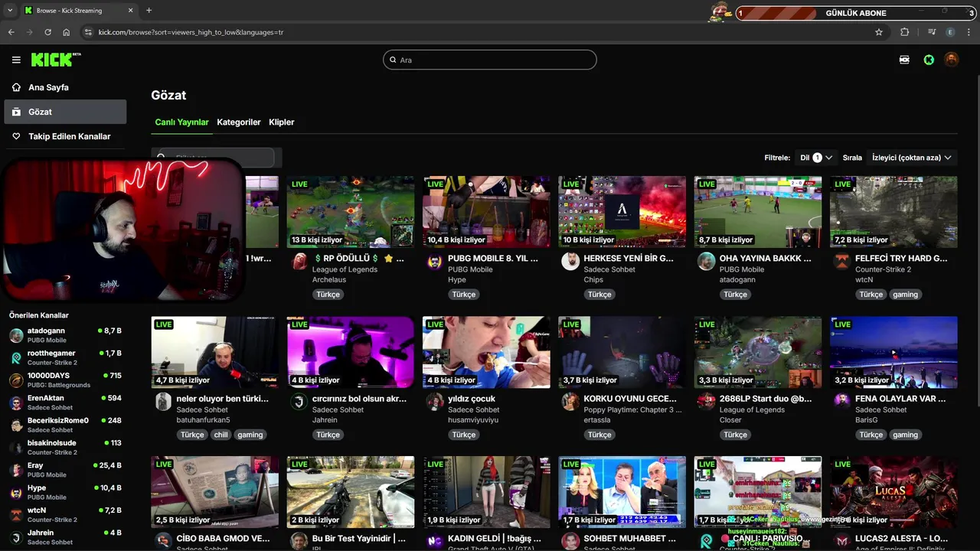Open neler oluyor ben türki stream title
The width and height of the screenshot is (980, 551).
click(223, 399)
